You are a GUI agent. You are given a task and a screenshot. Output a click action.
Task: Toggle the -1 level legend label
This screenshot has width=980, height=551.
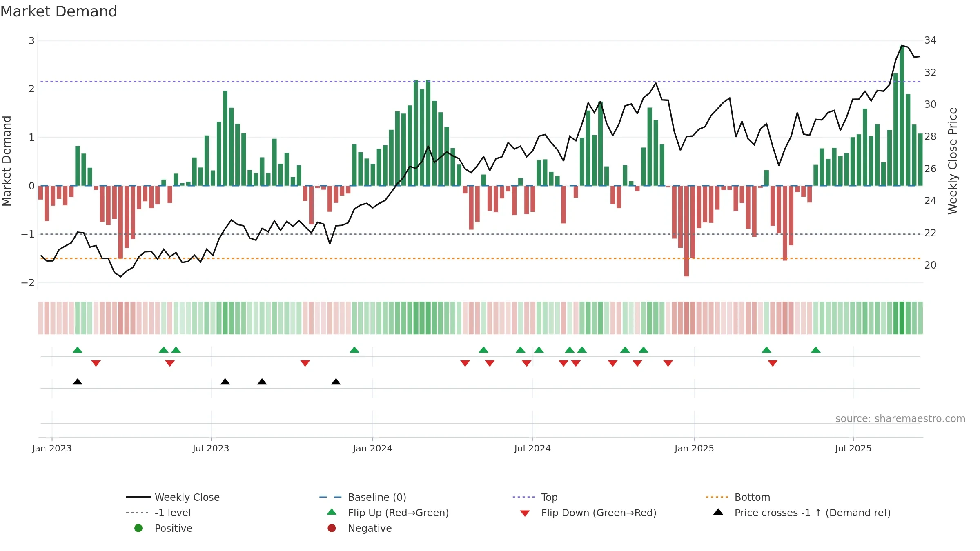(173, 513)
